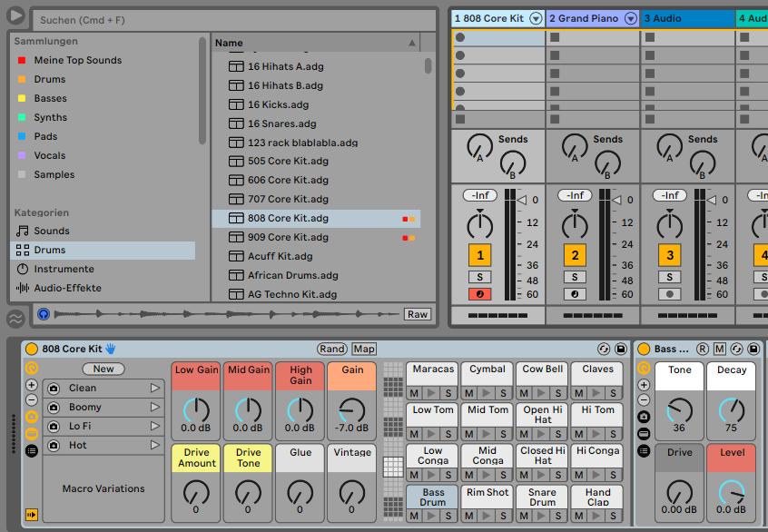This screenshot has height=532, width=768.
Task: Click the hot-swap icon on Bass Drum device
Action: [737, 350]
